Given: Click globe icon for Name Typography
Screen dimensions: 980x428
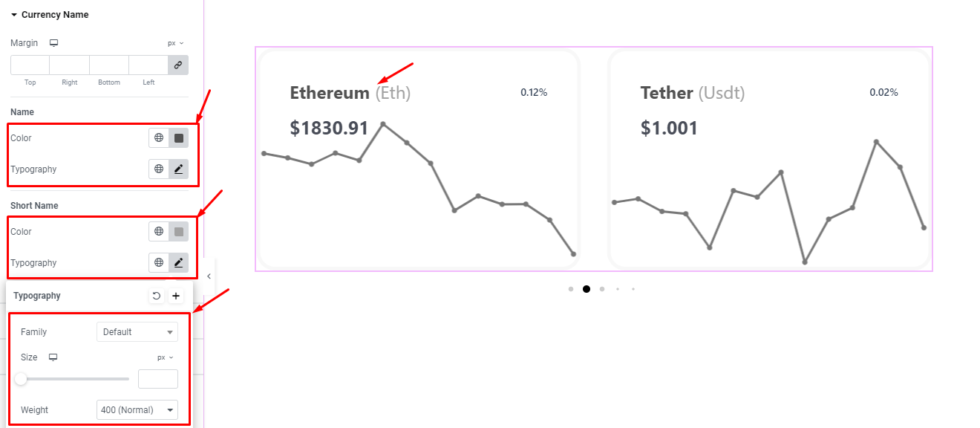Looking at the screenshot, I should tap(159, 169).
